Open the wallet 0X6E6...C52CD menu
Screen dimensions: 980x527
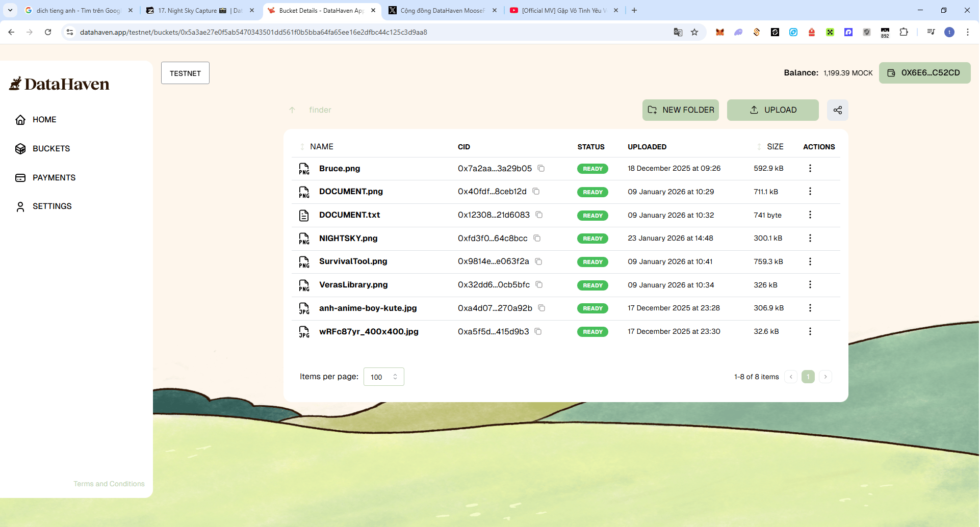pos(924,73)
